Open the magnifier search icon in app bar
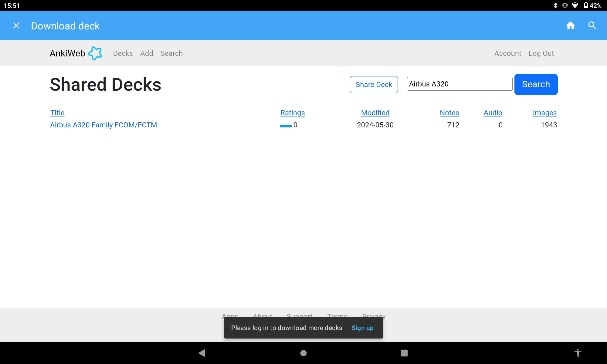The width and height of the screenshot is (607, 364). [592, 25]
